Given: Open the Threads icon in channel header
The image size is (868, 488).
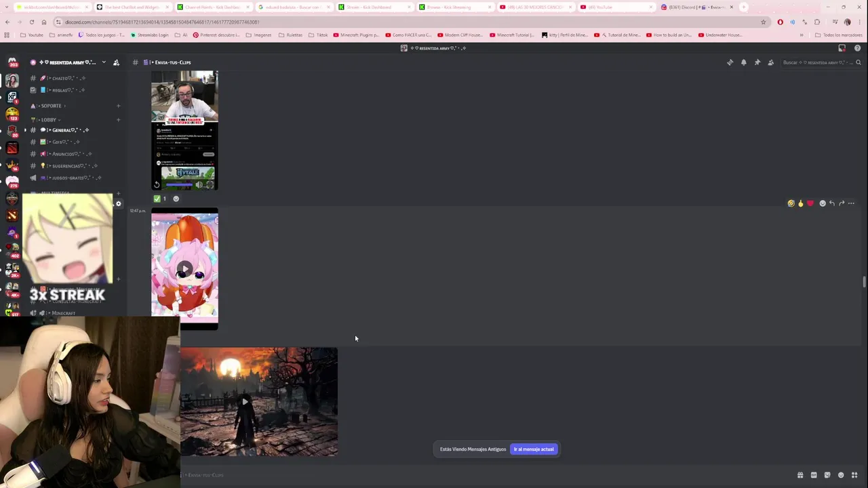Looking at the screenshot, I should [x=730, y=62].
